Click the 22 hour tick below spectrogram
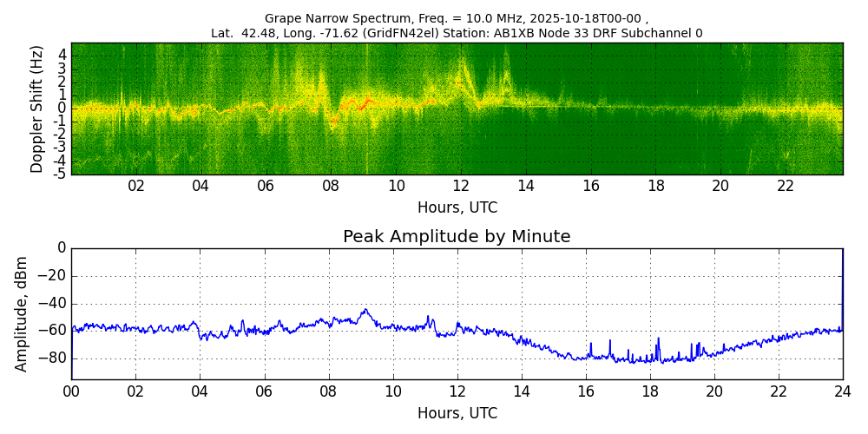The width and height of the screenshot is (868, 434). 786,186
